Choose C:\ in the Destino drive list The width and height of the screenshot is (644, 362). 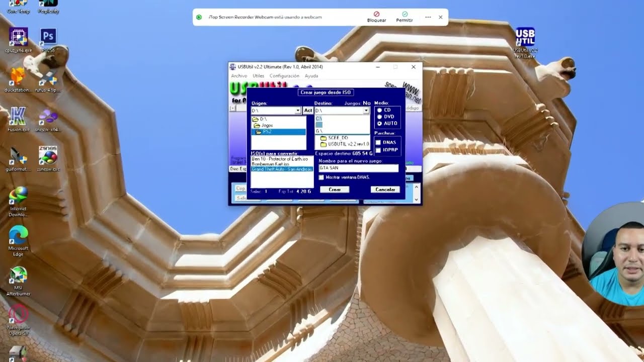coord(318,119)
